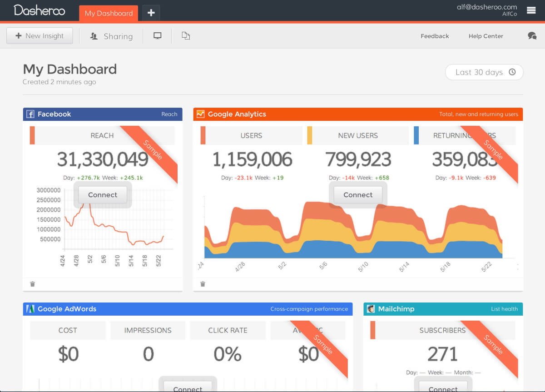Click the yellow swatch beside NEW USERS
545x392 pixels.
(x=310, y=135)
